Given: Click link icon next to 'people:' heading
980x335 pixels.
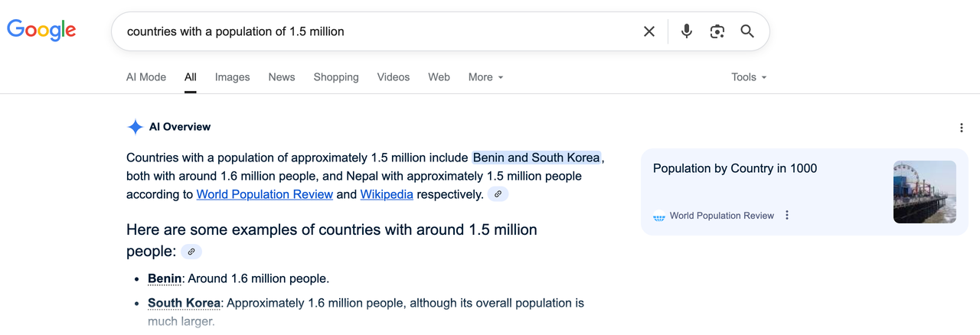Looking at the screenshot, I should pos(191,252).
